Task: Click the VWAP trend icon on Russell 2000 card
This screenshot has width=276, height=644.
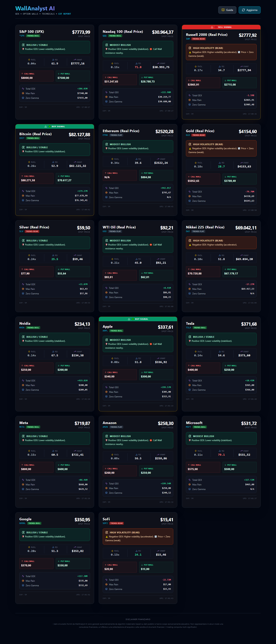Action: [241, 67]
